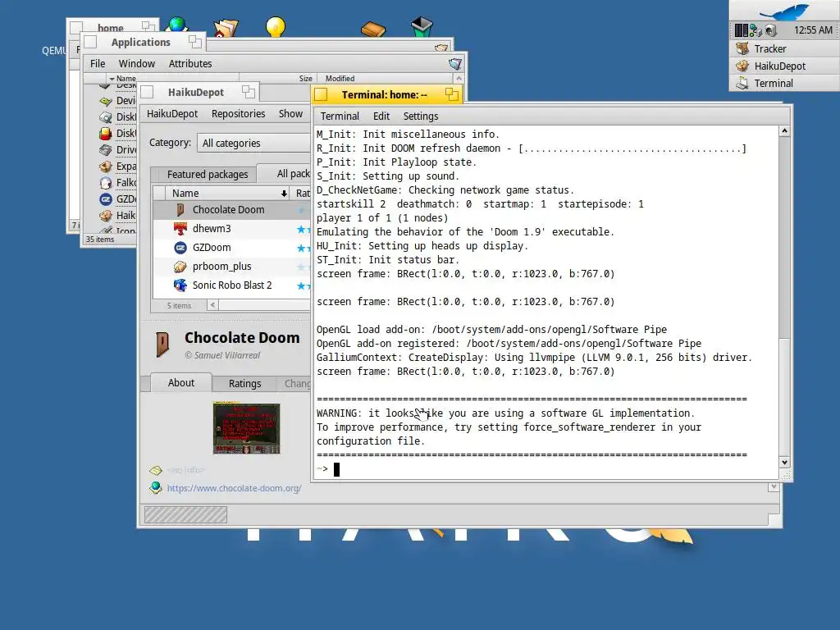The width and height of the screenshot is (840, 630).
Task: Open the network status icon in Deskbar tray
Action: [756, 30]
